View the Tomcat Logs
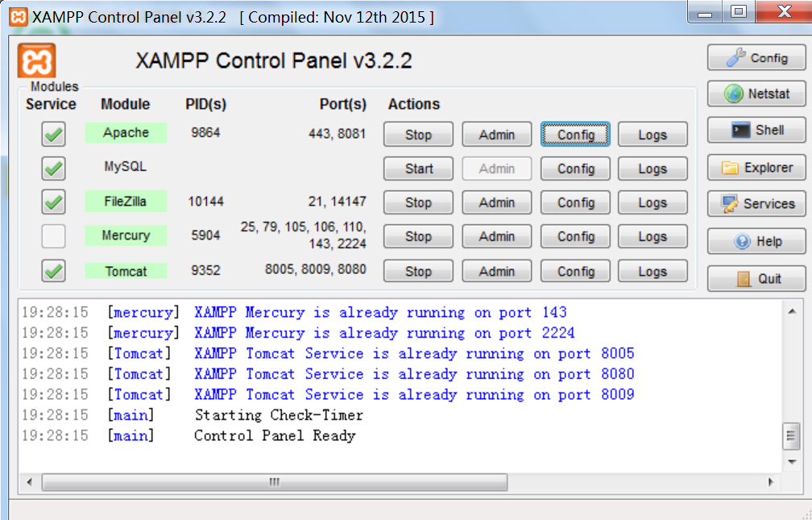 click(652, 271)
